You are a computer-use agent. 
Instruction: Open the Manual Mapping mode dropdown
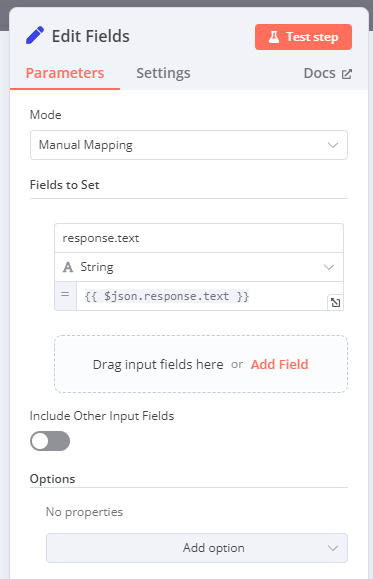(x=189, y=145)
